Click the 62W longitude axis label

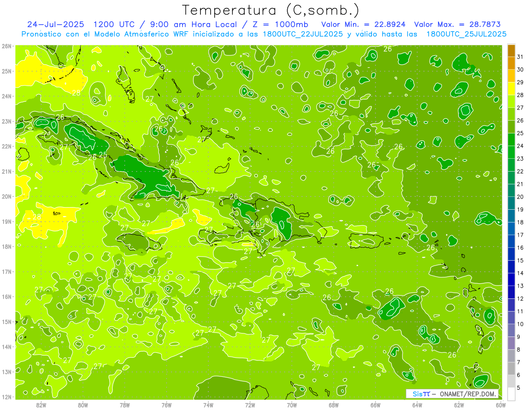[459, 405]
